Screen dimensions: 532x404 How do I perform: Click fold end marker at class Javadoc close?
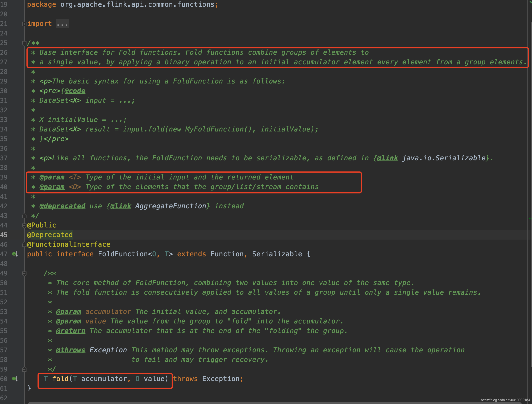coord(24,216)
